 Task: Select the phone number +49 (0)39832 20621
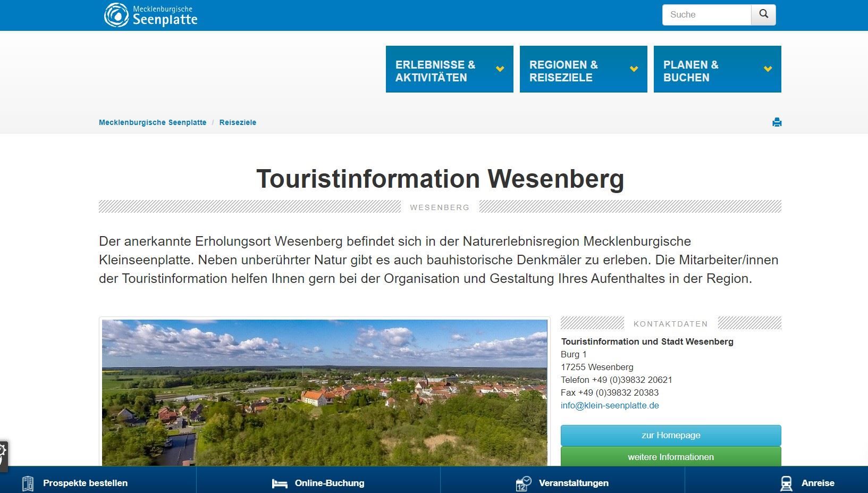click(x=632, y=380)
